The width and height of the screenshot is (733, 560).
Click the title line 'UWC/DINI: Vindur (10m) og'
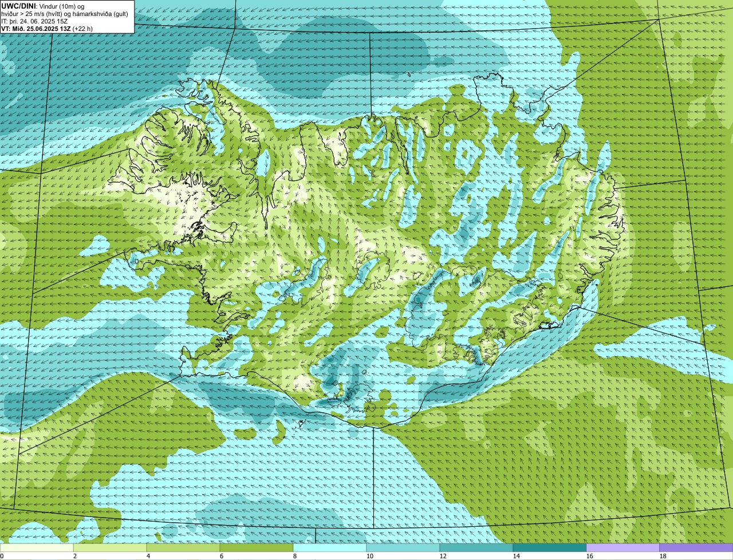coord(43,6)
